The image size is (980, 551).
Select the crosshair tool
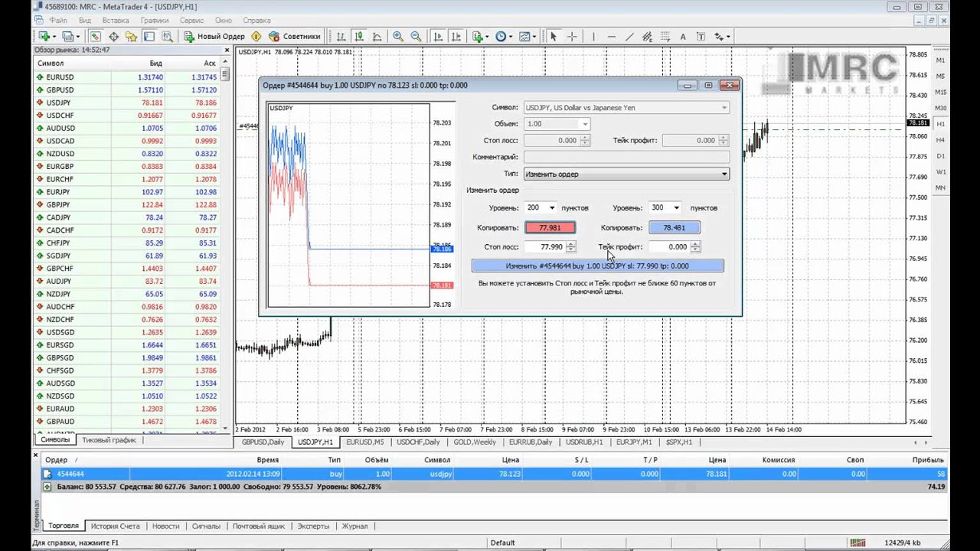tap(571, 36)
